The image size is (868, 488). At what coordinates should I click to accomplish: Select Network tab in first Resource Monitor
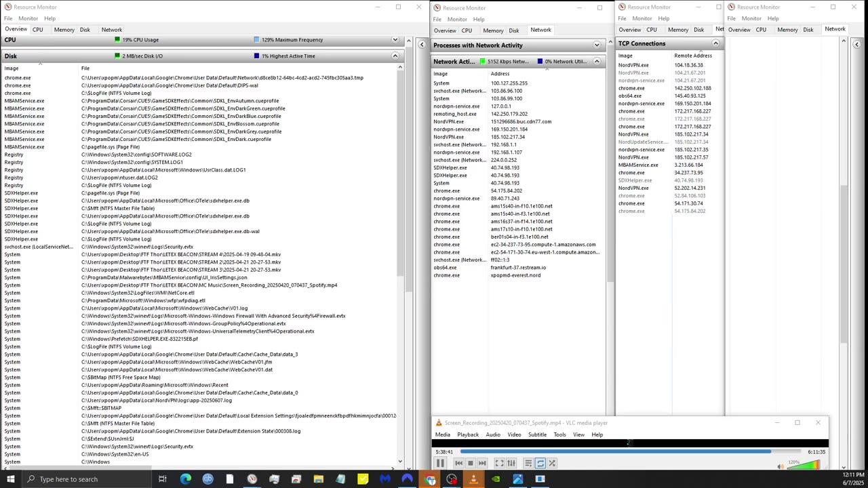click(112, 30)
